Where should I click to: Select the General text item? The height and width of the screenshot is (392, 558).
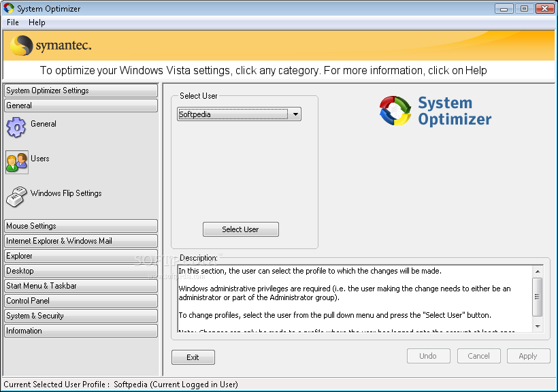pos(44,124)
